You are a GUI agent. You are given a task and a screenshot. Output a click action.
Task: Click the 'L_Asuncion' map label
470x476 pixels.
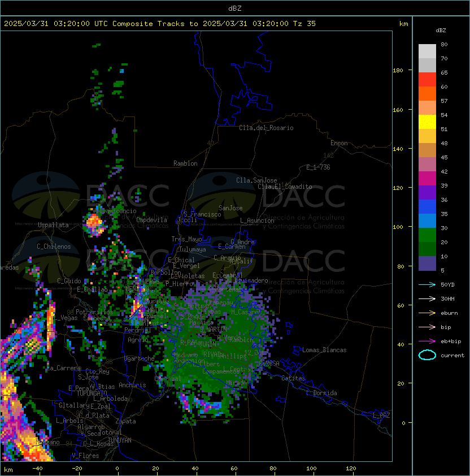(257, 220)
